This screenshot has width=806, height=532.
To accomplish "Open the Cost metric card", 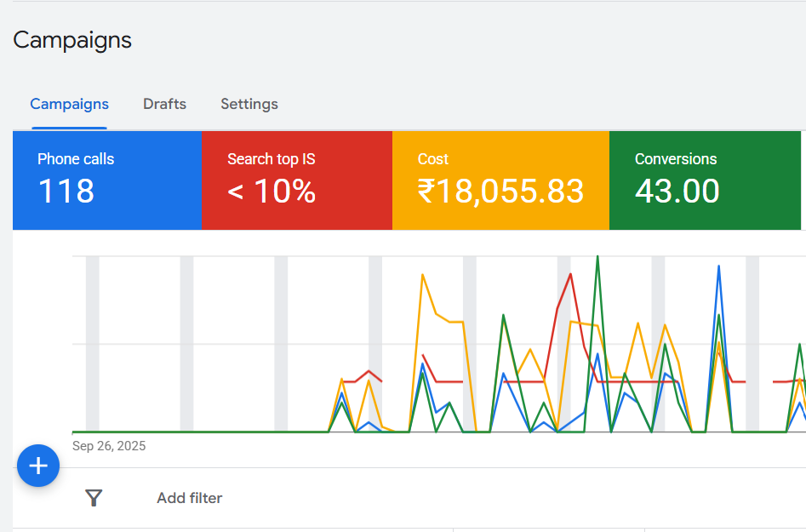I will tap(500, 180).
